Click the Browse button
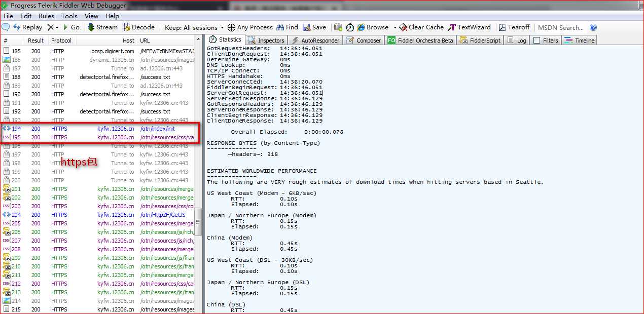The height and width of the screenshot is (314, 644). point(373,27)
